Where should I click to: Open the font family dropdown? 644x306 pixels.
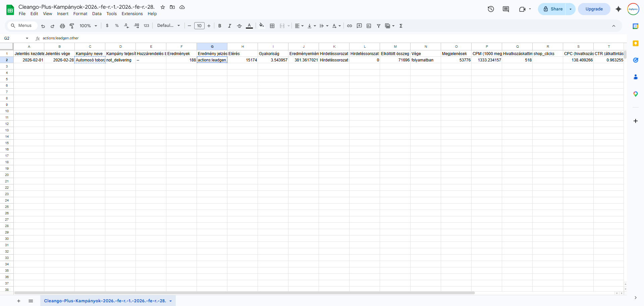pos(169,26)
